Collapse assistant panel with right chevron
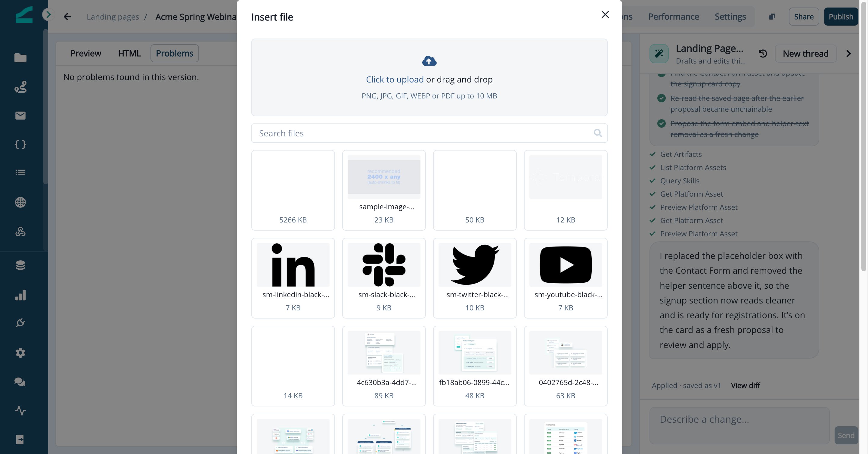868x454 pixels. point(848,54)
